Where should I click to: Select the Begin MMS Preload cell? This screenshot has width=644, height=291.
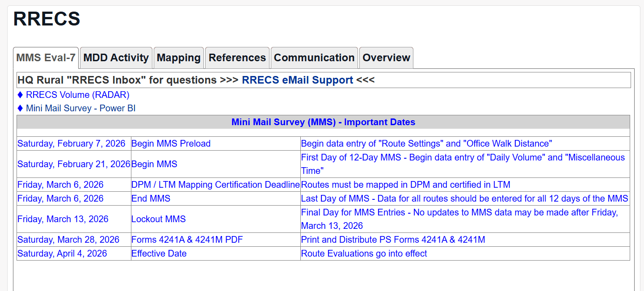tap(171, 143)
